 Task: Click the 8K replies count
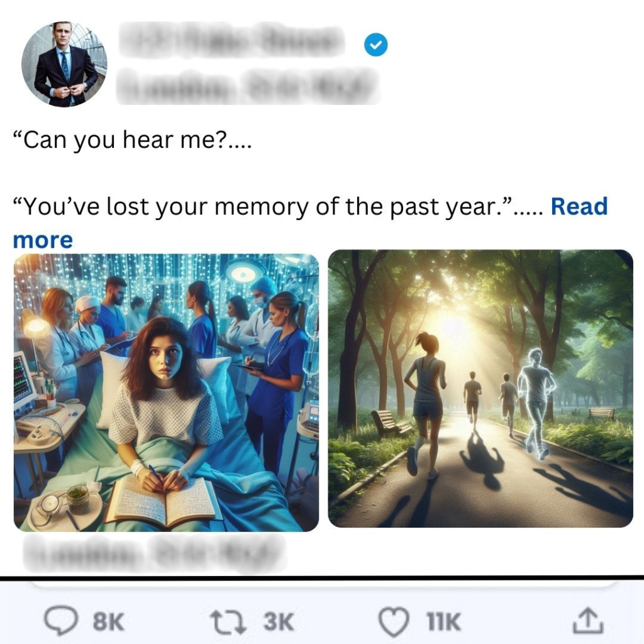coord(108,622)
